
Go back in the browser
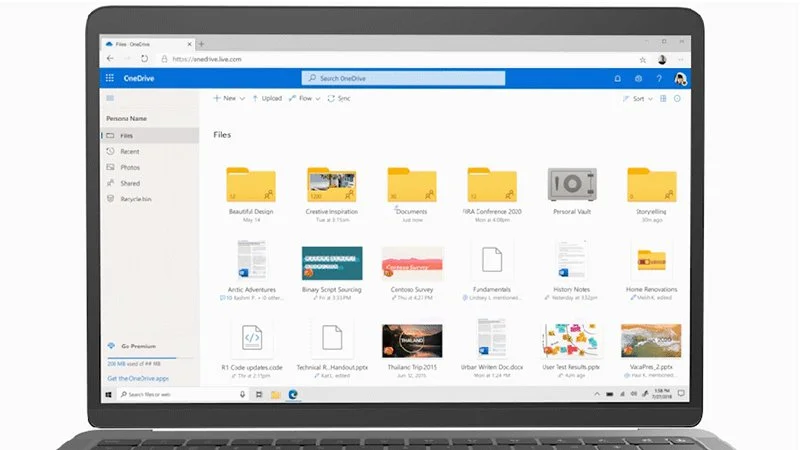point(110,59)
